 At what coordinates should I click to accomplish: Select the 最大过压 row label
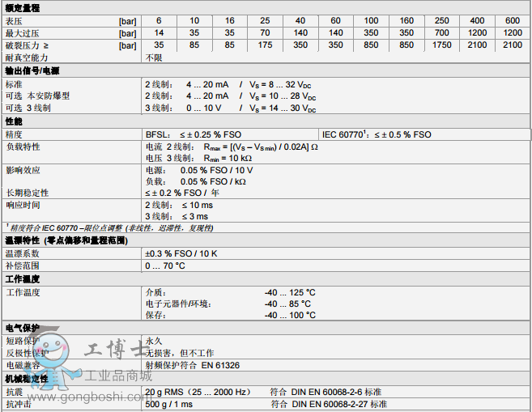click(22, 33)
